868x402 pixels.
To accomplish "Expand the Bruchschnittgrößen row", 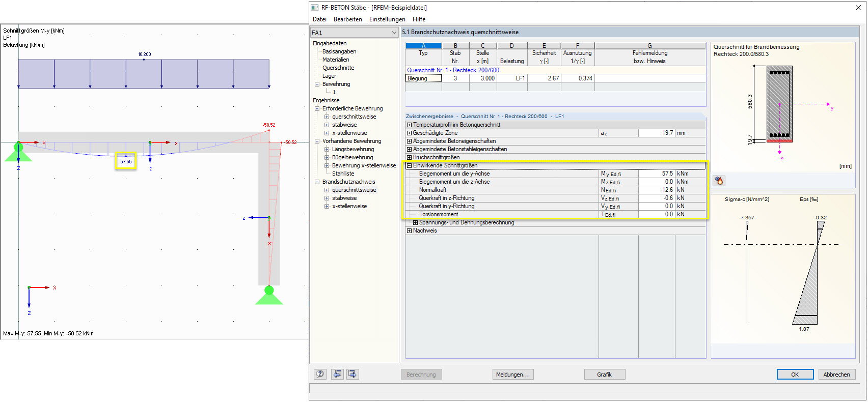I will point(409,157).
